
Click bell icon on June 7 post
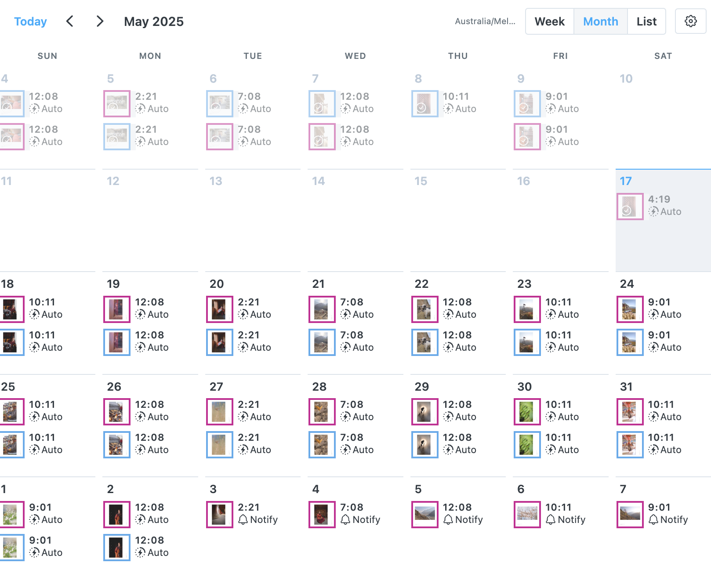653,519
